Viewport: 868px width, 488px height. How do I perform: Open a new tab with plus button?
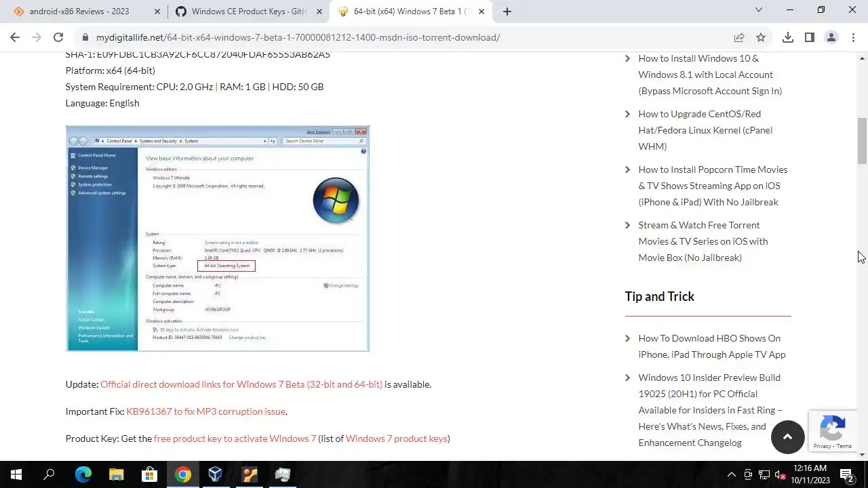[x=507, y=11]
